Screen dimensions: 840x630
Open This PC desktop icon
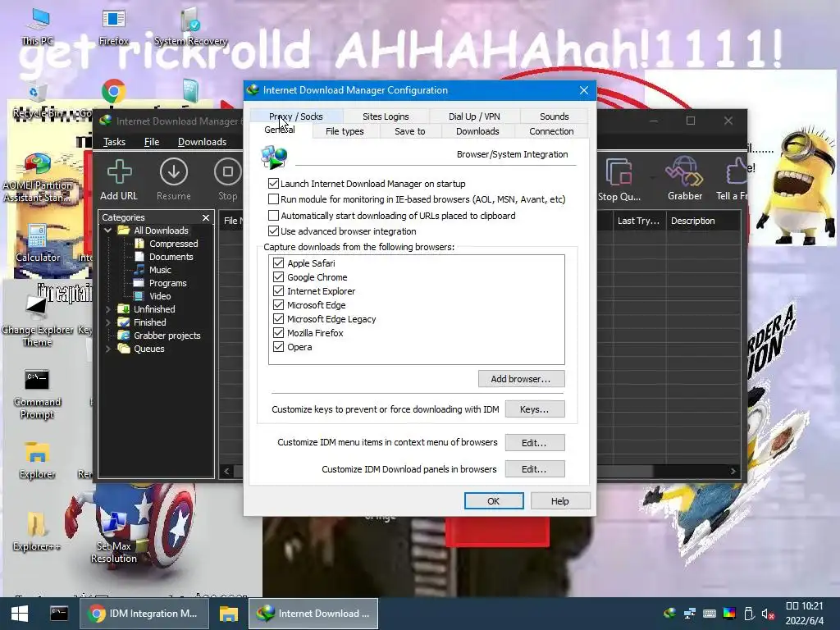pos(38,27)
